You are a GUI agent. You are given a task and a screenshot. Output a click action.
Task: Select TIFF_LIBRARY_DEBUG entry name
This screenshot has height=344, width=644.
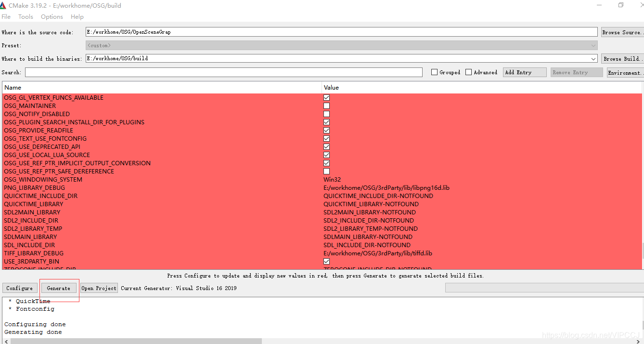(x=34, y=253)
